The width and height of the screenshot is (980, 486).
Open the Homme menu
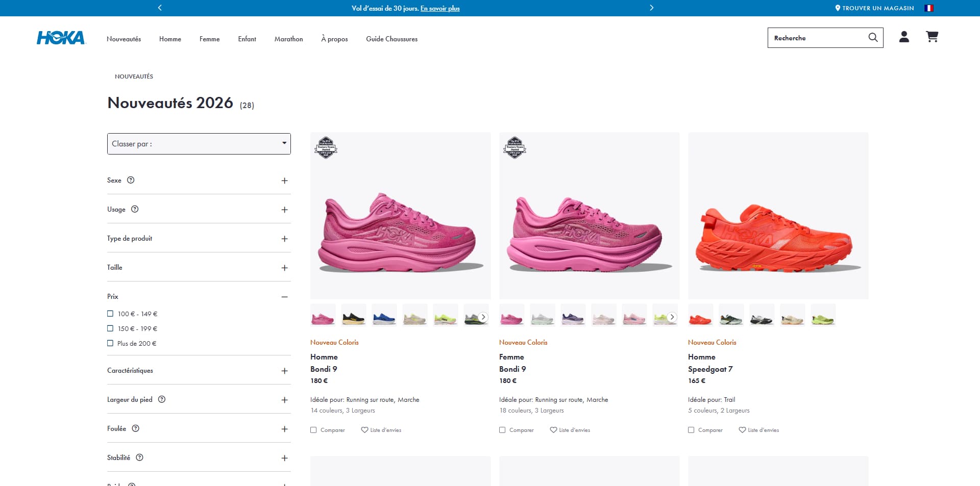tap(170, 39)
